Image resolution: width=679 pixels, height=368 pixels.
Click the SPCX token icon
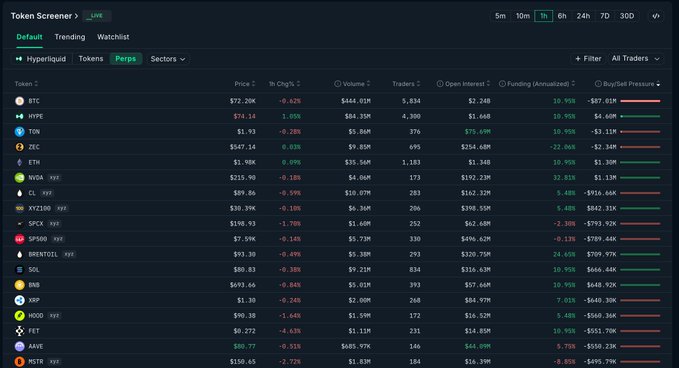point(19,223)
